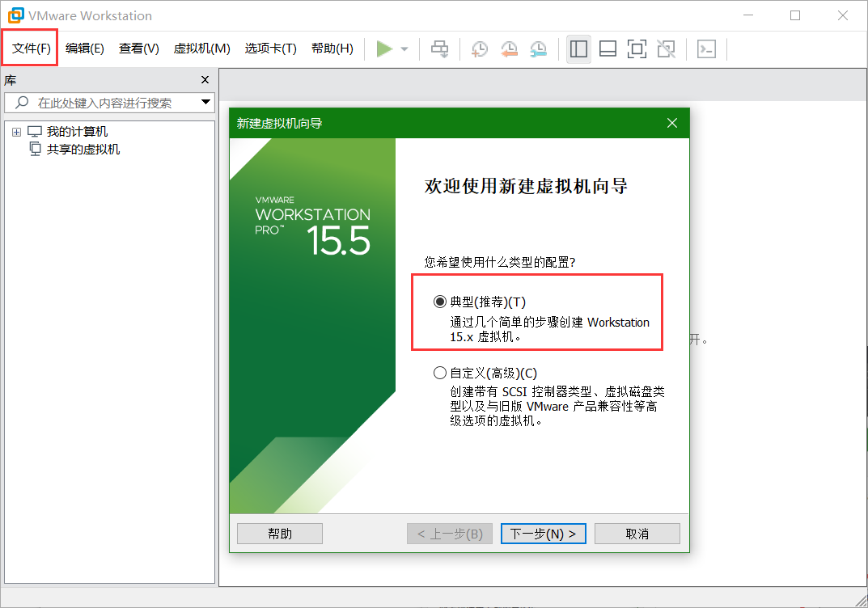
Task: Open the 帮助(H) menu
Action: [332, 49]
